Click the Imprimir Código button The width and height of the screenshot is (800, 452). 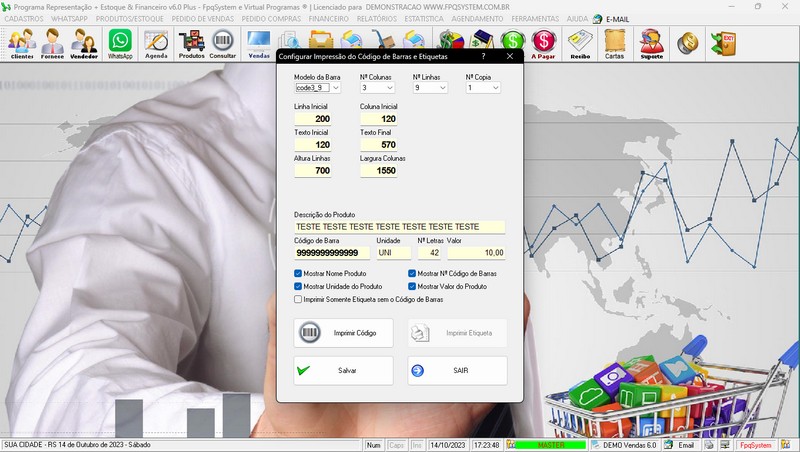[x=343, y=333]
